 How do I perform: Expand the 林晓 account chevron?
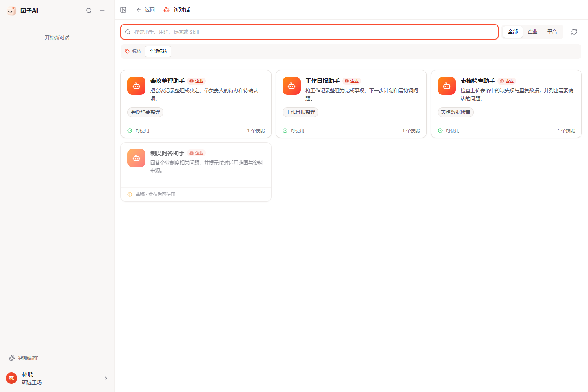[106, 378]
